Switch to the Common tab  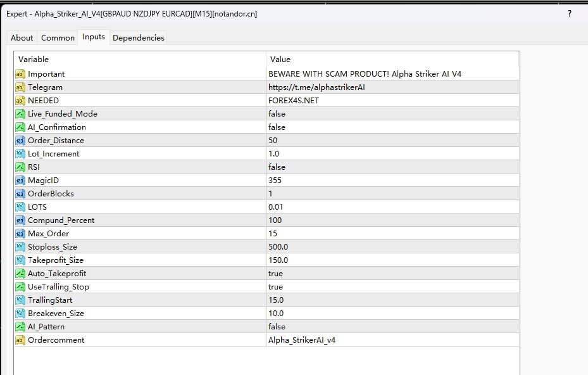coord(58,37)
